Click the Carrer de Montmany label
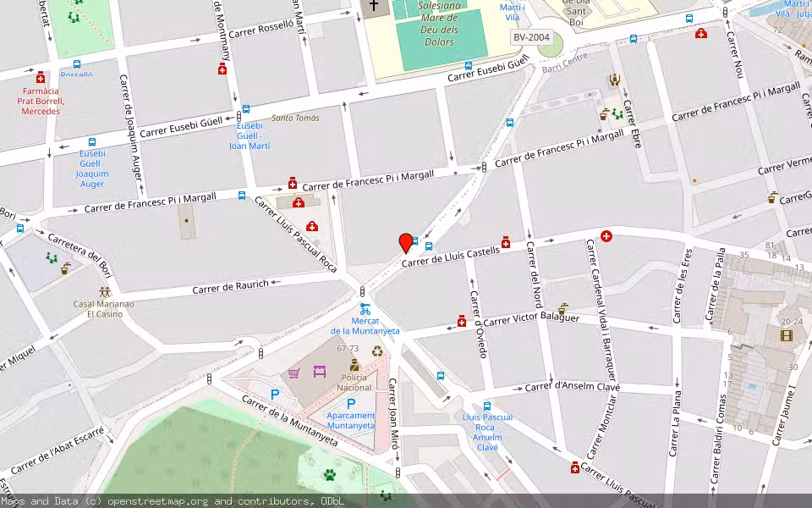812x508 pixels. click(224, 31)
